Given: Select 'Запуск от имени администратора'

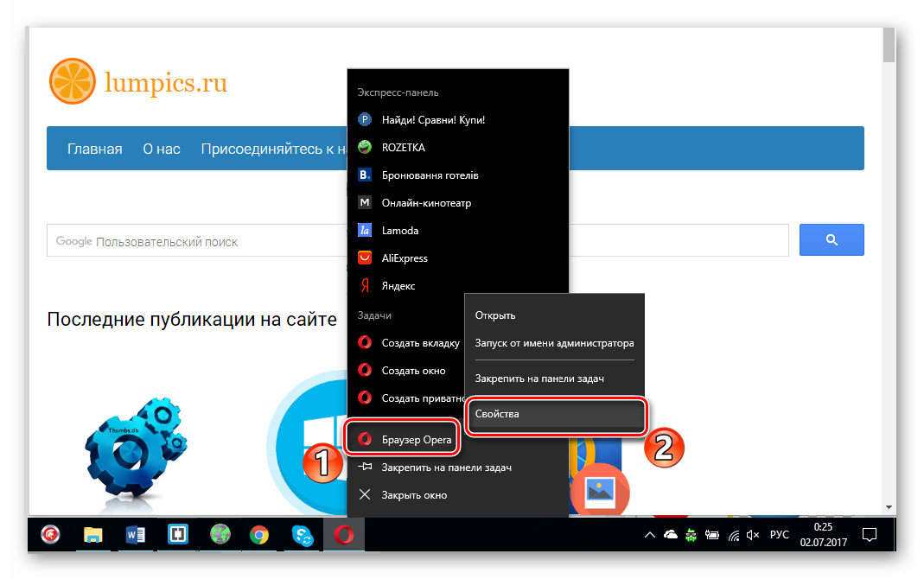Looking at the screenshot, I should click(x=554, y=343).
